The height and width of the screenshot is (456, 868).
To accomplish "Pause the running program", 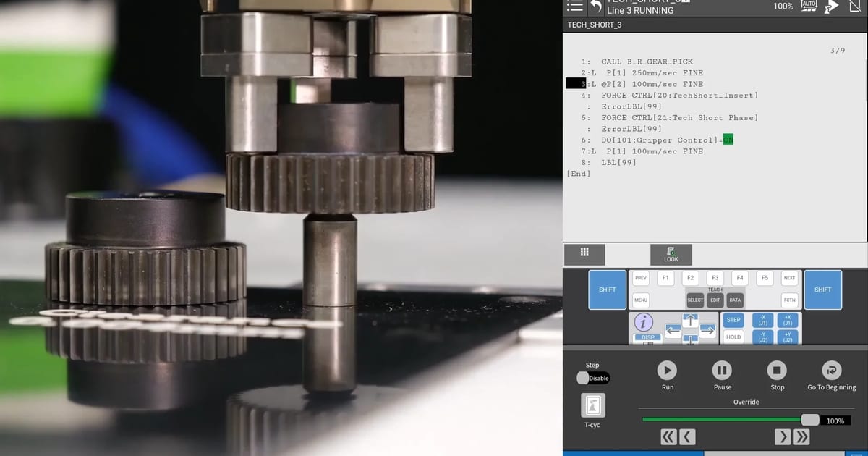I will (x=722, y=371).
